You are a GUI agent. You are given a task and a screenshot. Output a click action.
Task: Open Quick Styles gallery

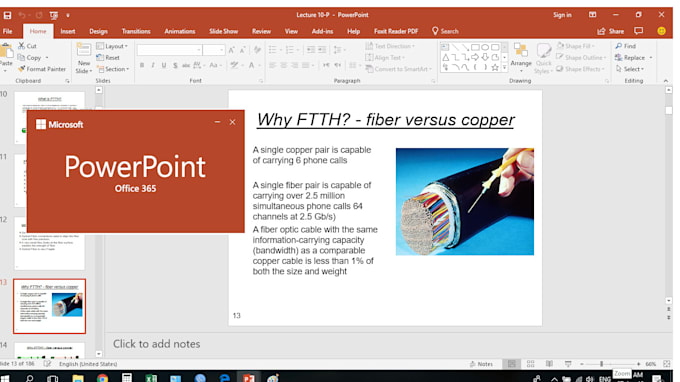543,58
